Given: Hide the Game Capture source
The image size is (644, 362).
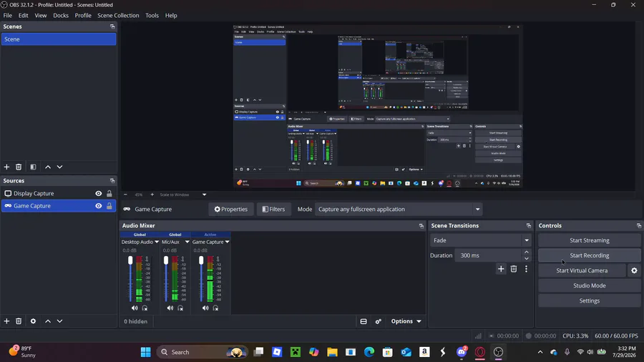Looking at the screenshot, I should coord(99,206).
